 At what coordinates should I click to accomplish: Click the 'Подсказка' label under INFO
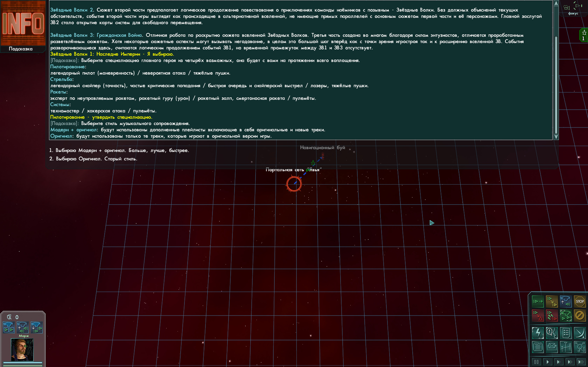(21, 49)
